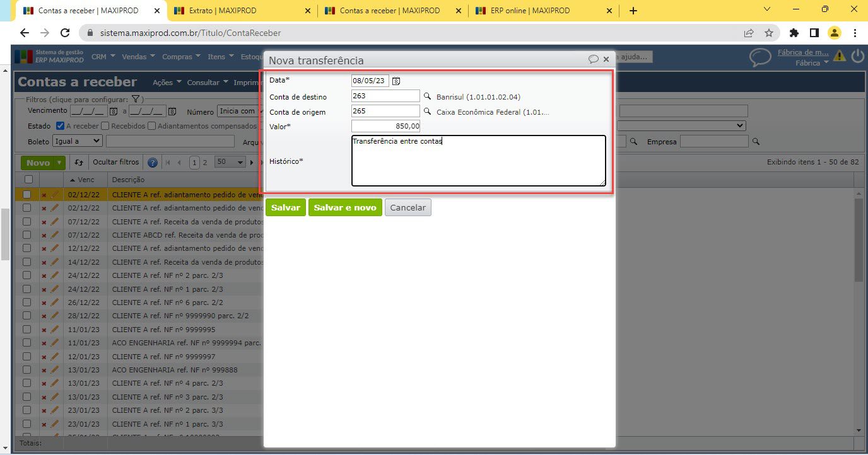Edit the 12/12/22 receivable with the pencil
Viewport: 868px width, 455px height.
(54, 248)
